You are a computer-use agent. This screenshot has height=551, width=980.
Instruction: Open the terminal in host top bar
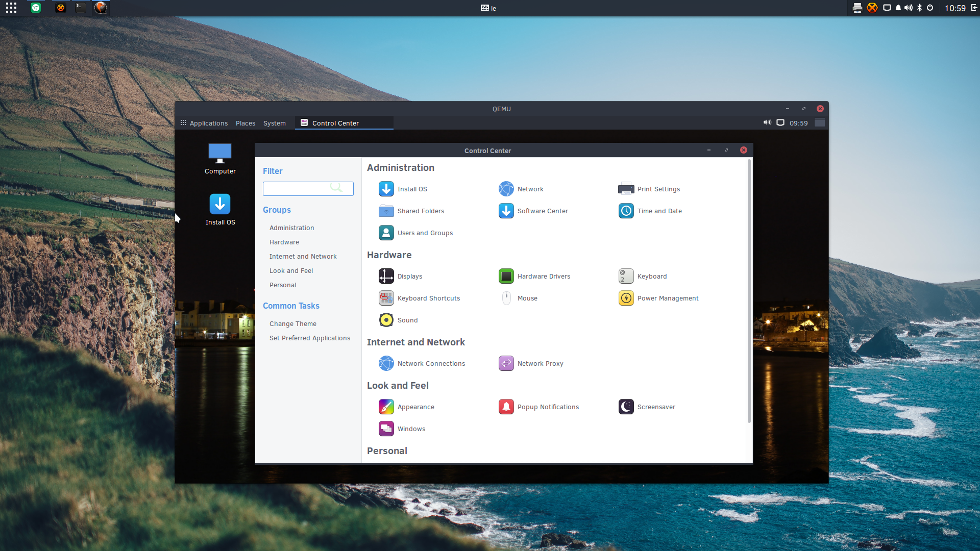(x=81, y=8)
